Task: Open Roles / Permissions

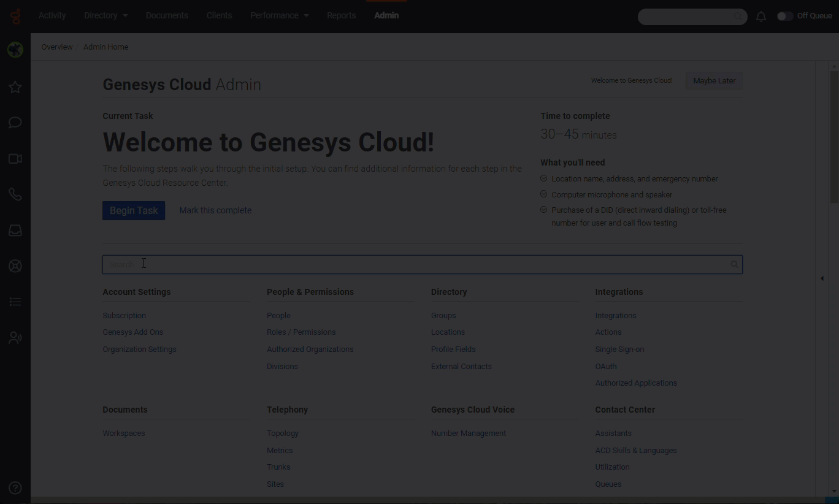Action: point(301,332)
